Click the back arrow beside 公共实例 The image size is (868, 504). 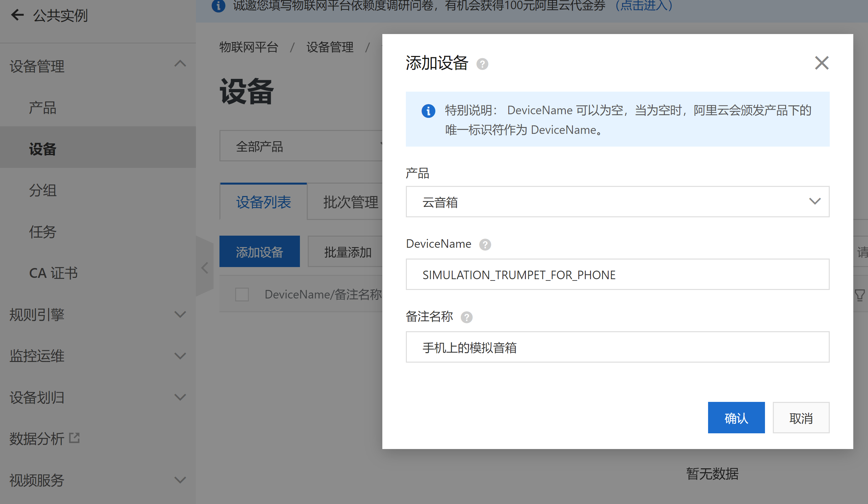[x=17, y=15]
